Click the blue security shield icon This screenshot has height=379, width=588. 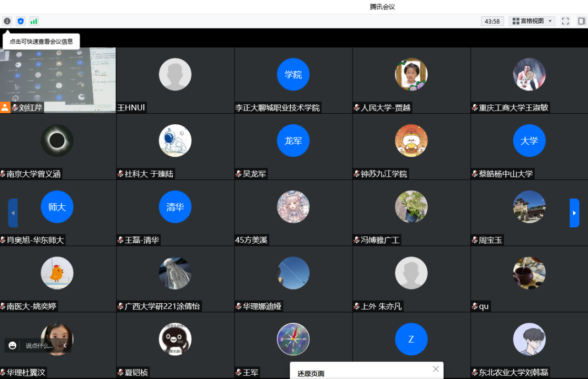(x=21, y=21)
